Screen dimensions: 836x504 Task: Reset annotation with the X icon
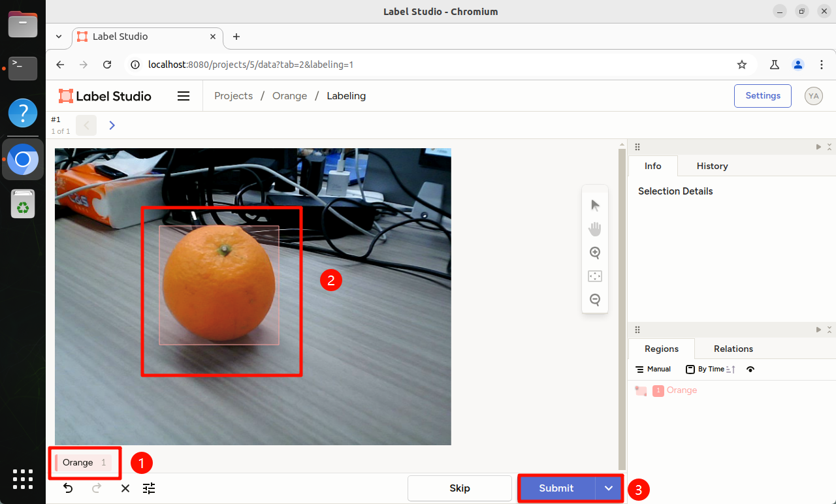pos(125,488)
